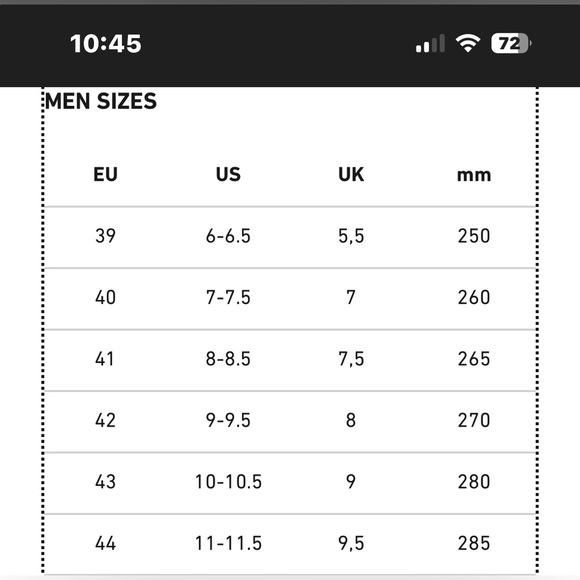Tap the Wi-Fi status icon
This screenshot has width=580, height=580.
[x=468, y=43]
